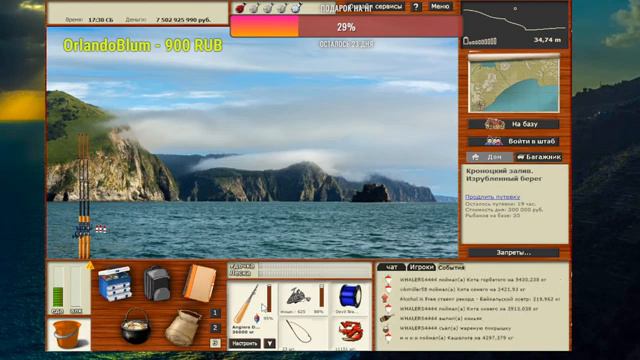Expand the dropdown arrow next to Настроить
640x360 pixels.
[x=269, y=344]
